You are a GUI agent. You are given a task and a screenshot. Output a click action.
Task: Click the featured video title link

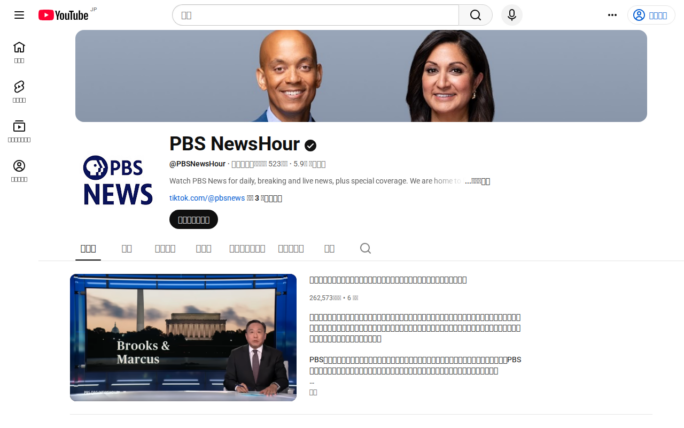pyautogui.click(x=388, y=280)
